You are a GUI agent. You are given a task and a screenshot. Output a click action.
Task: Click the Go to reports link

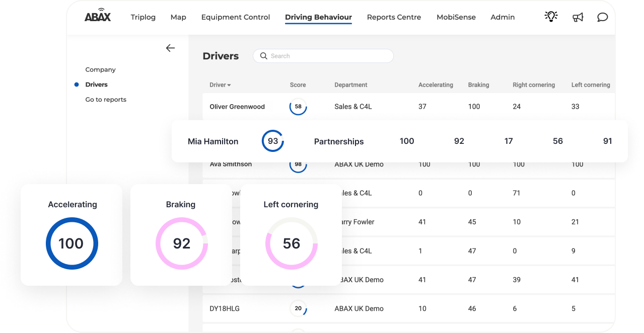(x=106, y=99)
